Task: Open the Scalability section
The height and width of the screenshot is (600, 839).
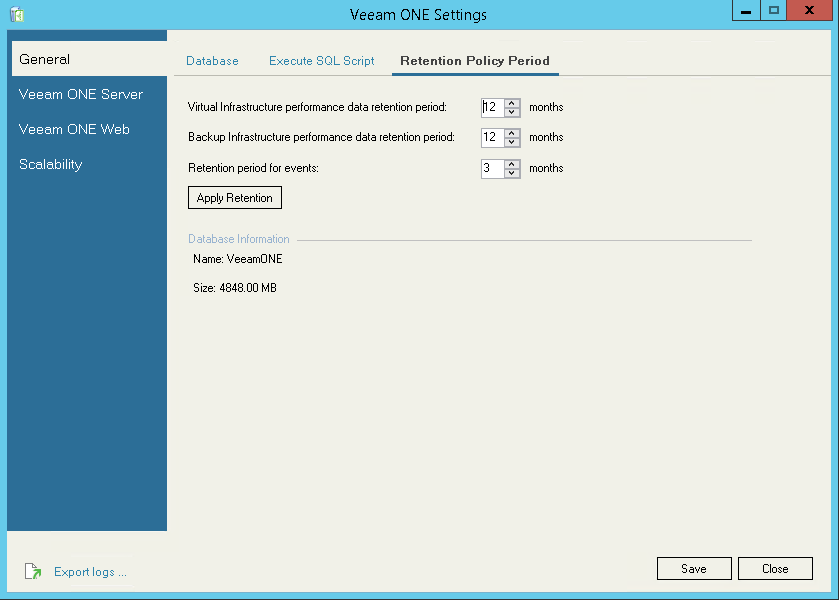Action: [51, 164]
